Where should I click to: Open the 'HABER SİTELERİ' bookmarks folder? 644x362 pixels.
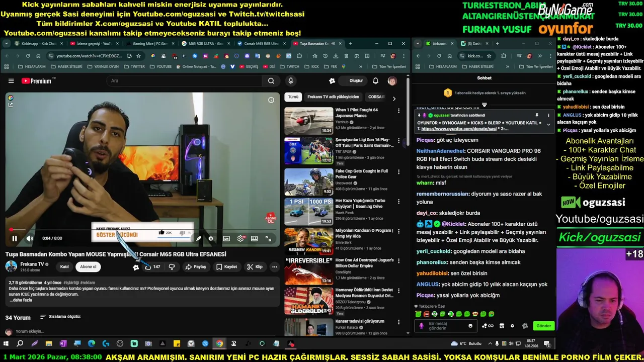(x=66, y=66)
